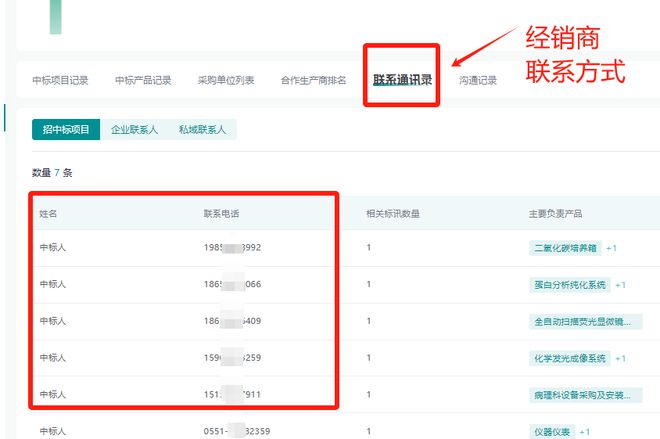Click the 全自动扫描荧光显微镜 product tag
The height and width of the screenshot is (439, 660).
pyautogui.click(x=586, y=322)
